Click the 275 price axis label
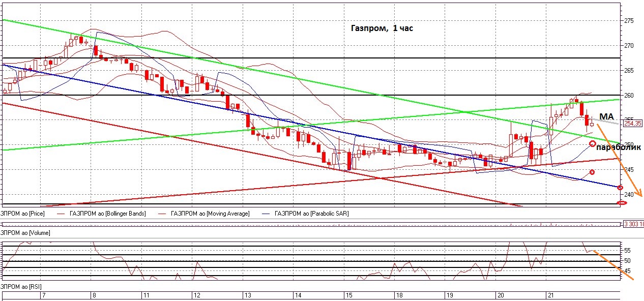This screenshot has width=644, height=301. (x=629, y=21)
